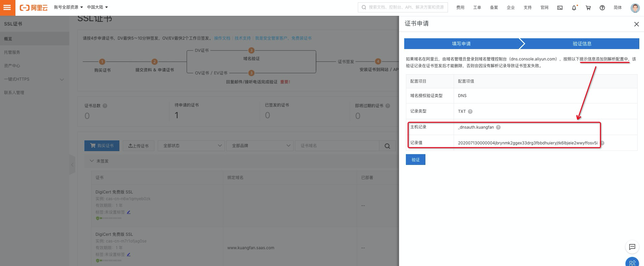
Task: Open 账号全部资源 dropdown
Action: point(68,7)
